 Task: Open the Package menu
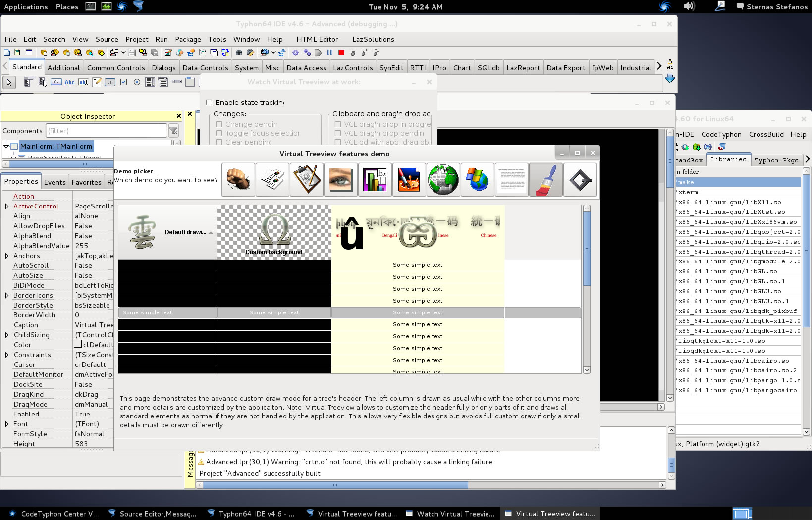[188, 39]
